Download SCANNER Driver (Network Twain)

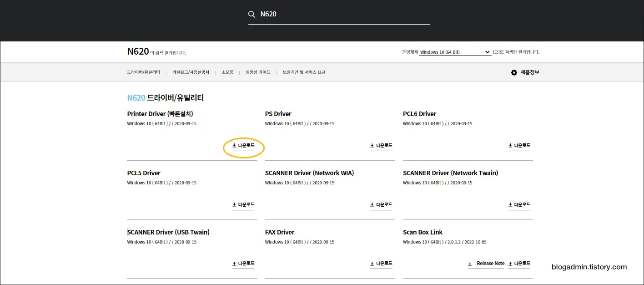[x=519, y=205]
